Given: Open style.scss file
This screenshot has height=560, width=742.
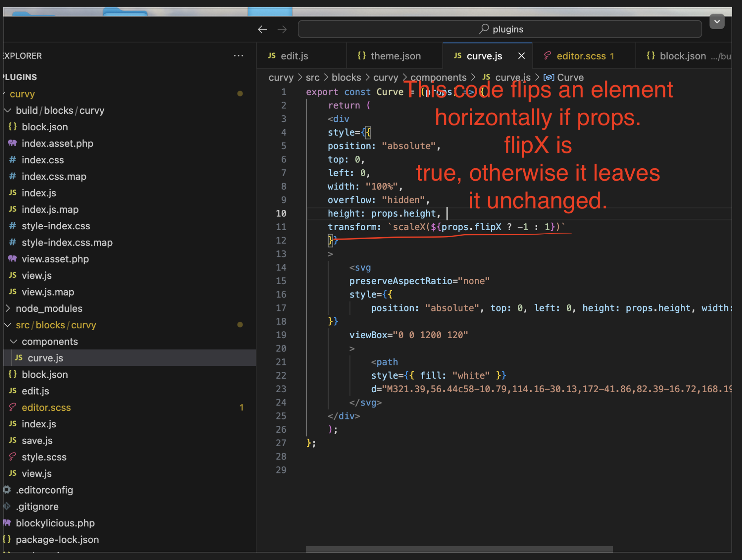Looking at the screenshot, I should [130, 457].
